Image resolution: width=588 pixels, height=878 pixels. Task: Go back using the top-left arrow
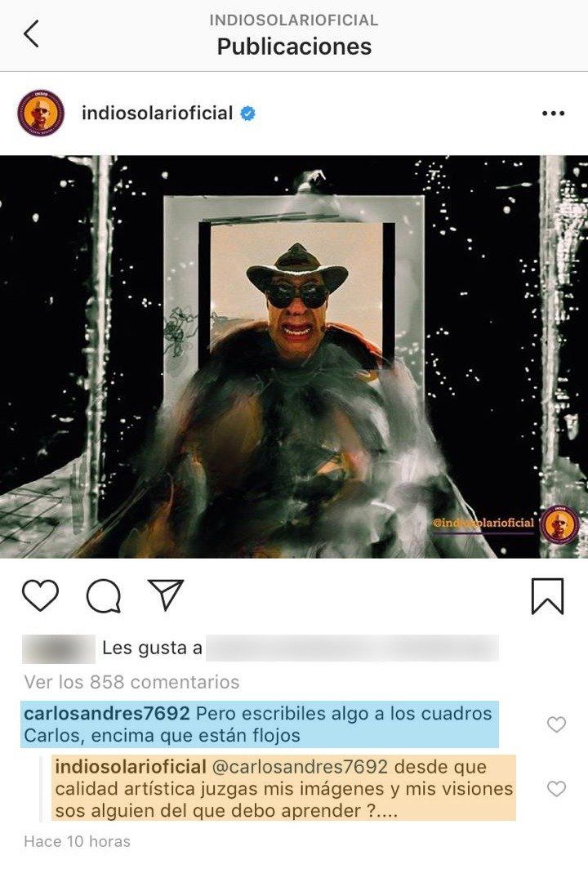point(31,33)
